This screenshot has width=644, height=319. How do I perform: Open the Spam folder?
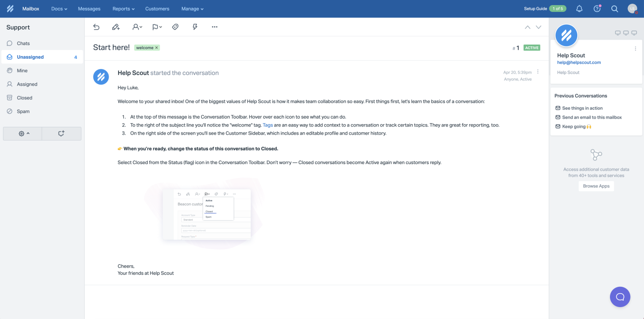[42, 111]
